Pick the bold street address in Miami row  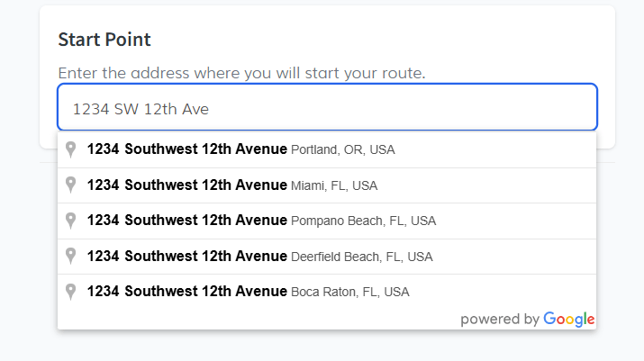click(x=186, y=185)
